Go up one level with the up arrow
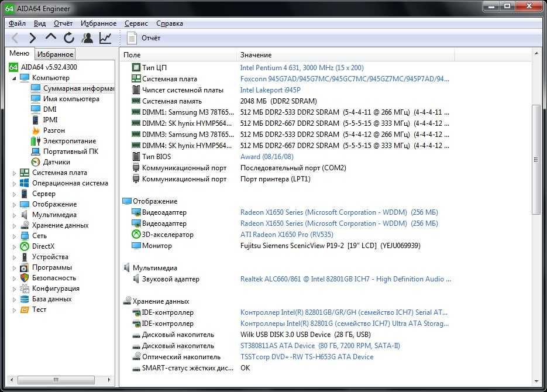This screenshot has height=392, width=547. click(50, 37)
